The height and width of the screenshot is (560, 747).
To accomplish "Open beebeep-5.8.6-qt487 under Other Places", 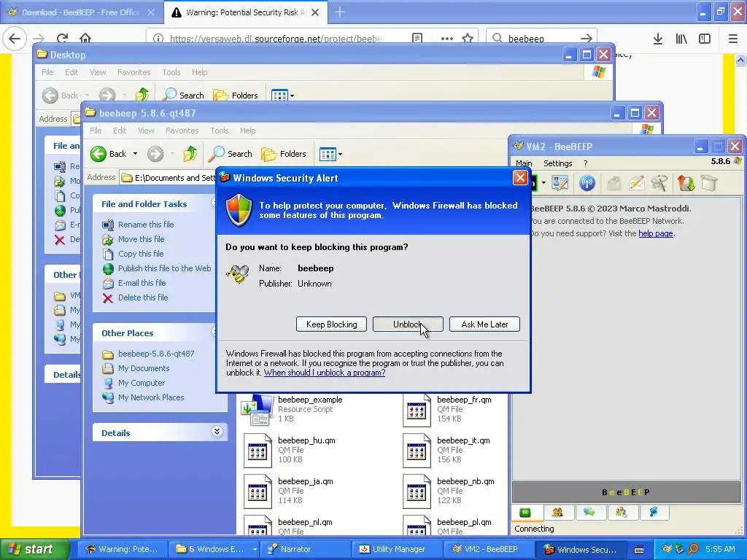I will pyautogui.click(x=156, y=354).
